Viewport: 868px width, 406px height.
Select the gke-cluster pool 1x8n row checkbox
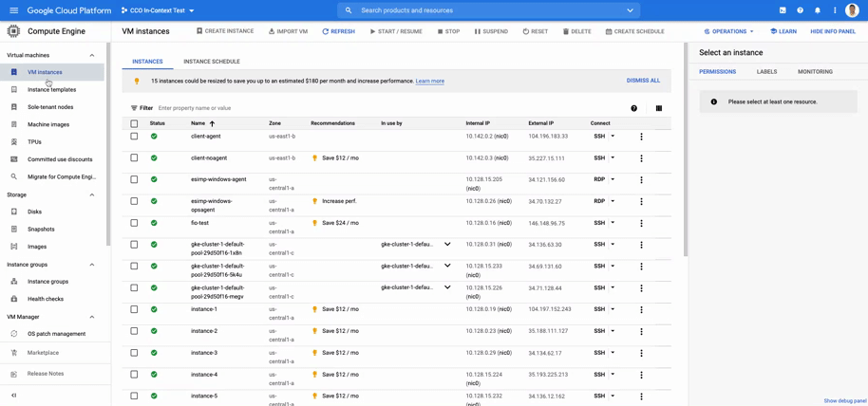pyautogui.click(x=134, y=244)
